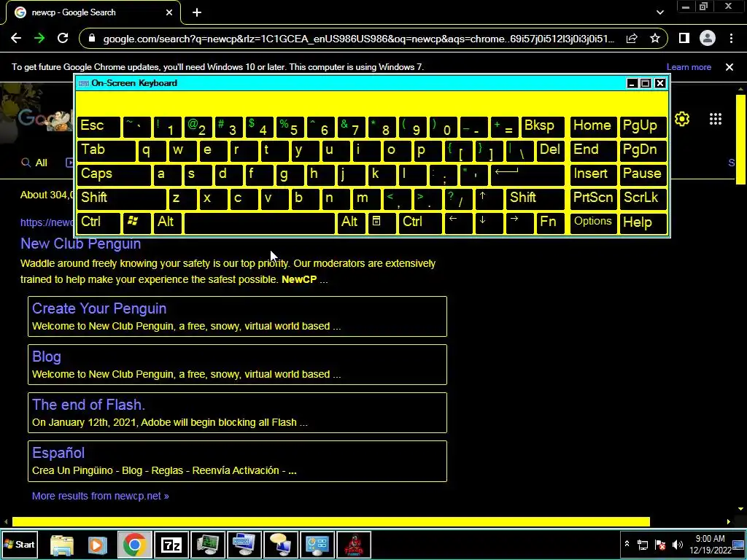Screen dimensions: 747x560
Task: Click the Windows logo key on keyboard
Action: [x=136, y=222]
